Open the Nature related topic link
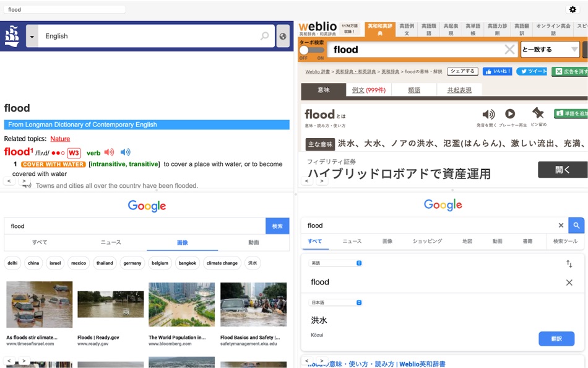588x368 pixels. click(x=60, y=139)
